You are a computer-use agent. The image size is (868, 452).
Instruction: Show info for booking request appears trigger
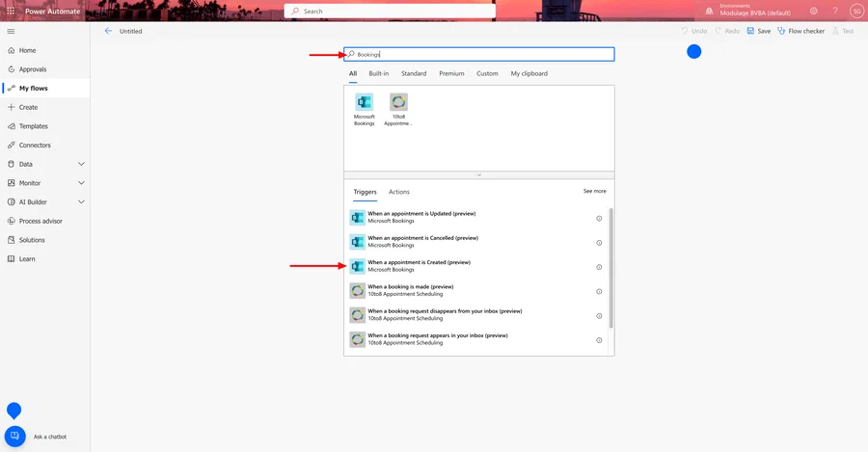599,340
